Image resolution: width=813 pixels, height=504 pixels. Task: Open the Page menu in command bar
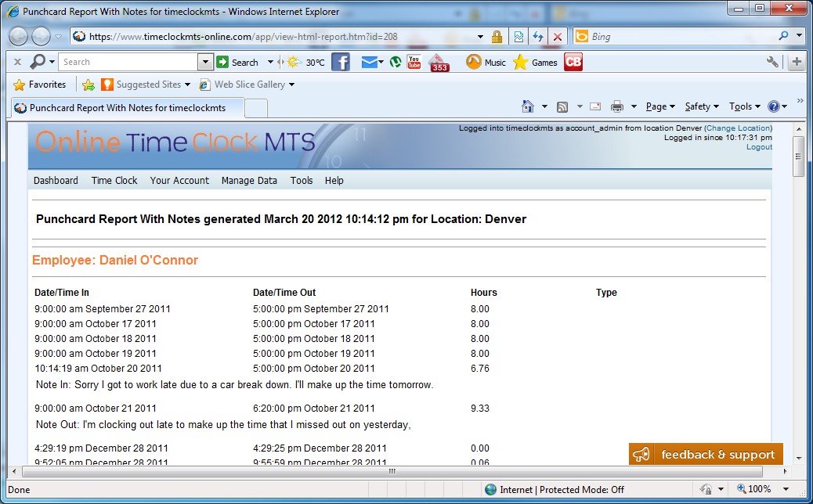[x=660, y=106]
